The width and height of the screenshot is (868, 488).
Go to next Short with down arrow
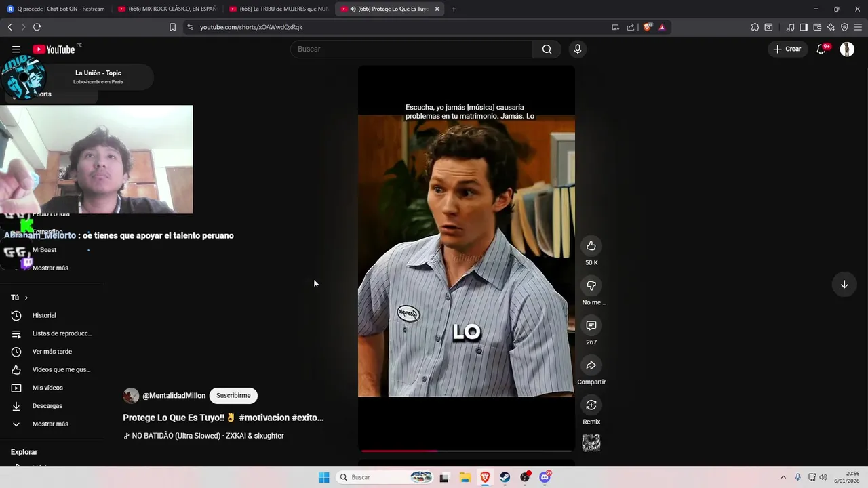pyautogui.click(x=844, y=285)
